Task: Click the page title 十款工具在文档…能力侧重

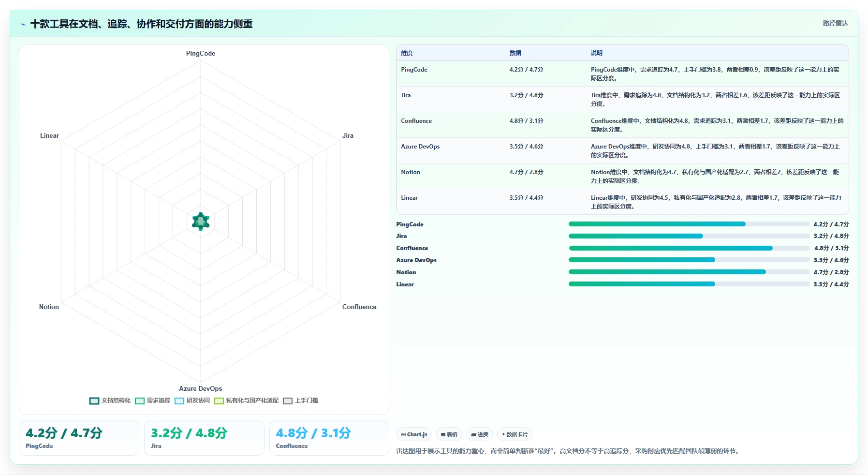Action: coord(141,24)
